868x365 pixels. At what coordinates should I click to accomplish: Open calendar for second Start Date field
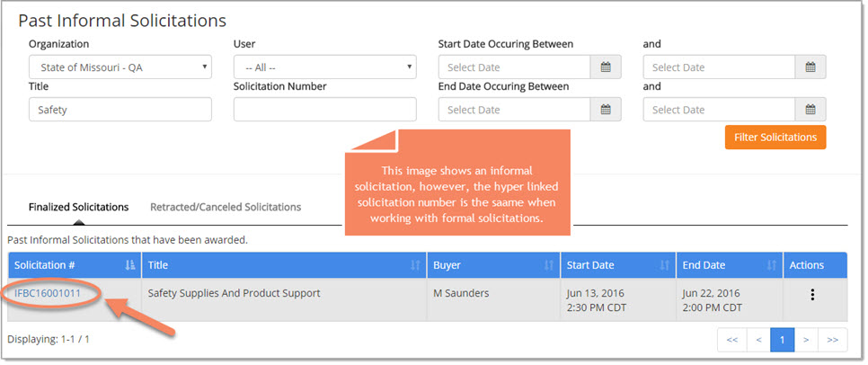(810, 67)
